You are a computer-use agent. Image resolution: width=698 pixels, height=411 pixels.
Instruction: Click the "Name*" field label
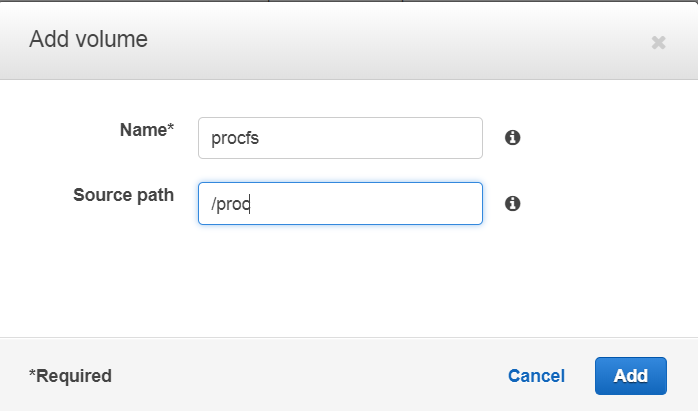coord(147,129)
